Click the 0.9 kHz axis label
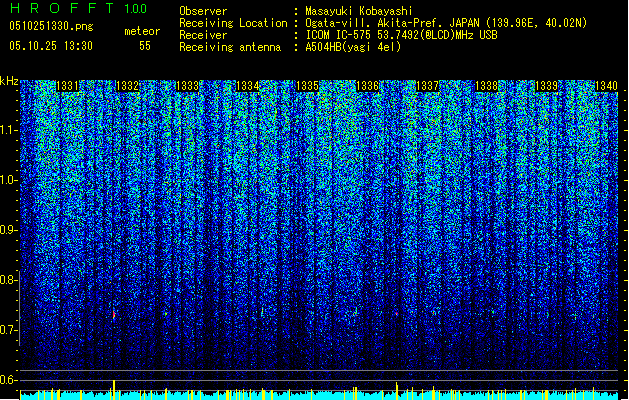Image resolution: width=629 pixels, height=400 pixels. pyautogui.click(x=7, y=230)
